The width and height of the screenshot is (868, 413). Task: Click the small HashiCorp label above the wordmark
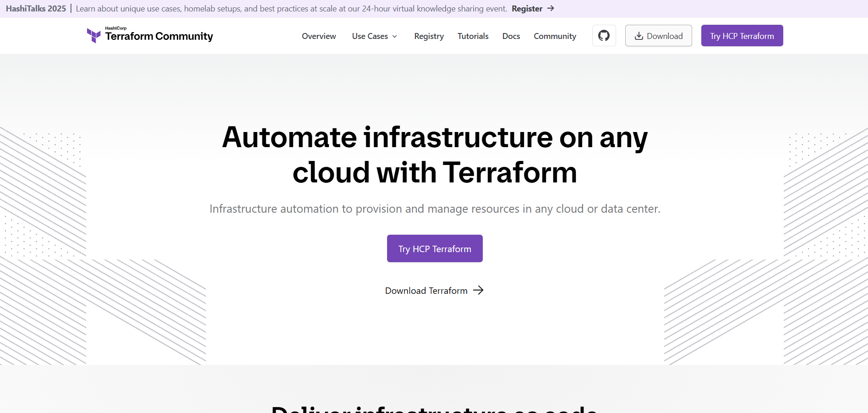point(116,28)
